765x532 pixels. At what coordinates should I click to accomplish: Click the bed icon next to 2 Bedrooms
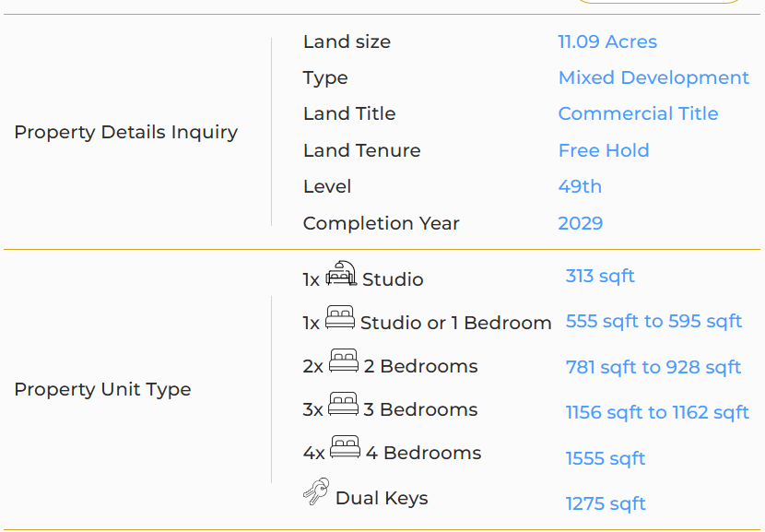point(344,361)
